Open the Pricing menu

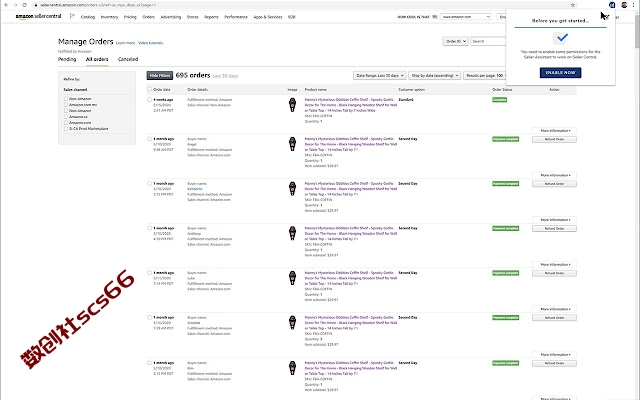pos(130,17)
